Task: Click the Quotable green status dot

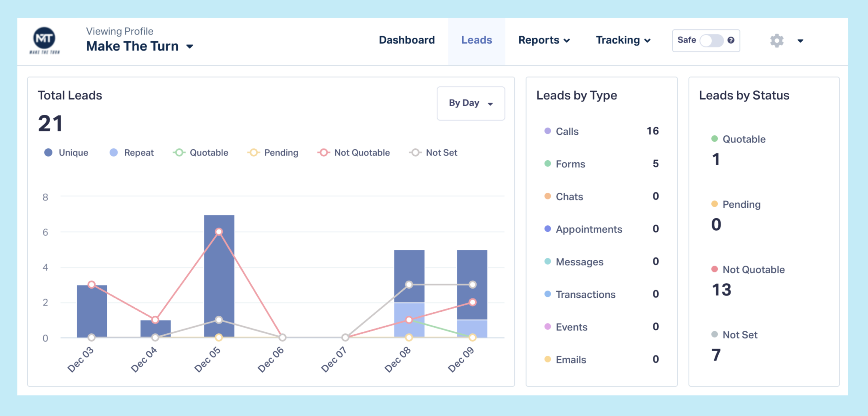Action: [x=714, y=139]
